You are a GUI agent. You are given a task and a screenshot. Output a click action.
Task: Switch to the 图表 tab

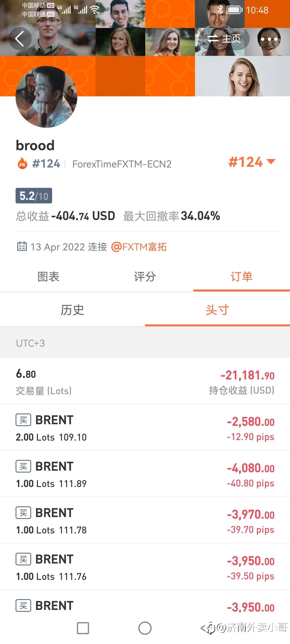click(48, 277)
